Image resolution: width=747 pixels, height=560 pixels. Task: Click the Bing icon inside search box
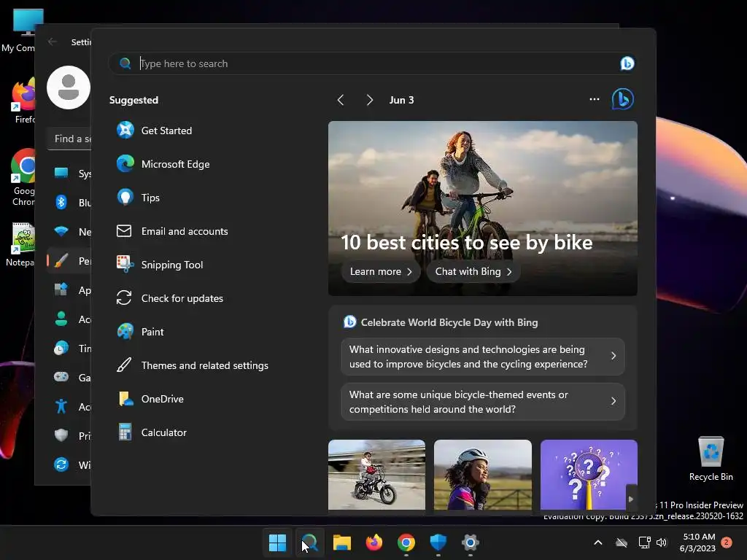click(627, 63)
